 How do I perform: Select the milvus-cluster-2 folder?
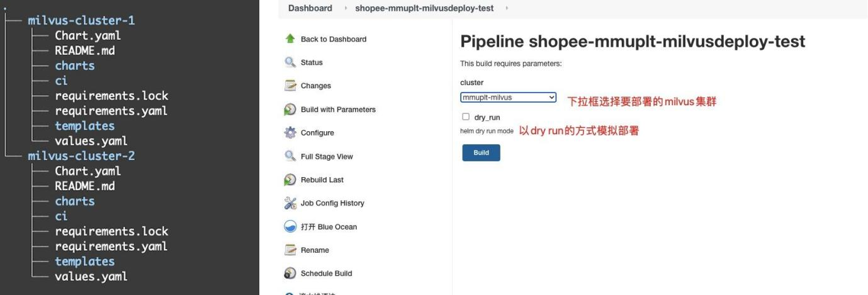point(81,156)
